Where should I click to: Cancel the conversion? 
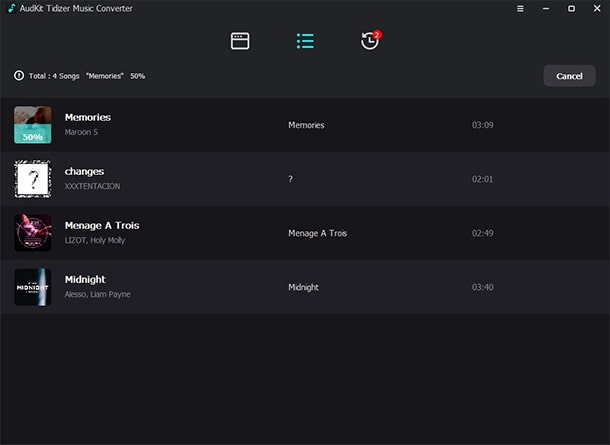coord(569,76)
